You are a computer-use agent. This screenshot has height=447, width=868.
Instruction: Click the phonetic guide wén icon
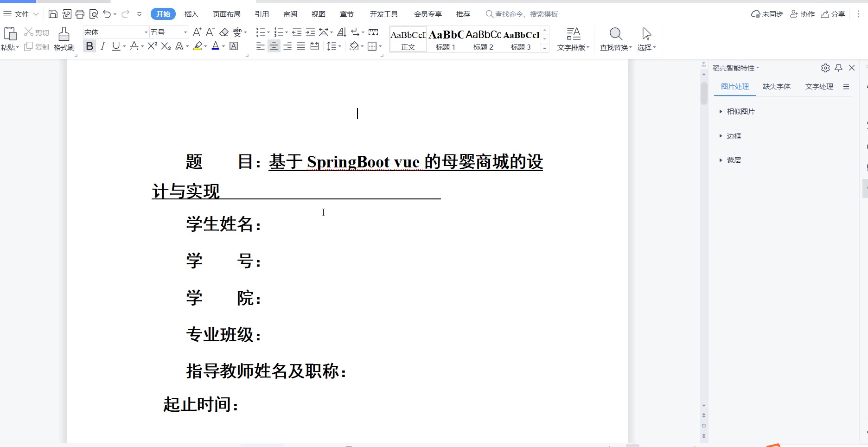[237, 32]
